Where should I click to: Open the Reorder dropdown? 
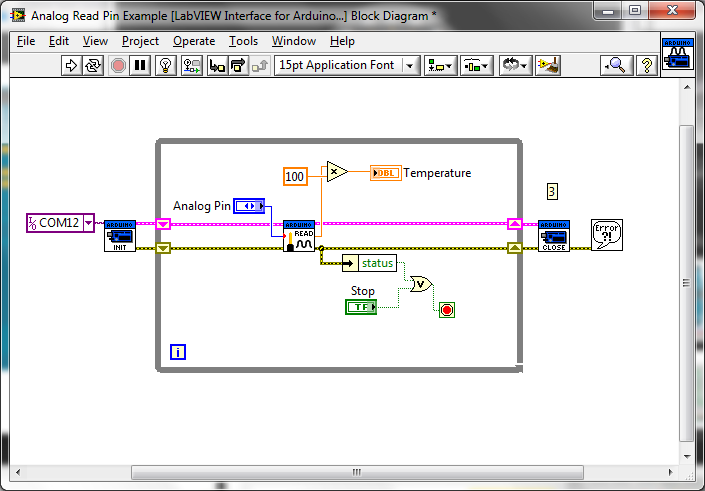click(515, 66)
